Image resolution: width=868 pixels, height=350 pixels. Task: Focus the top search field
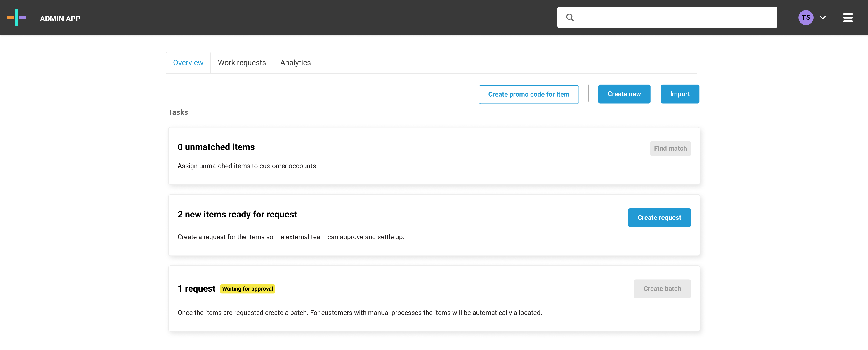click(x=674, y=18)
